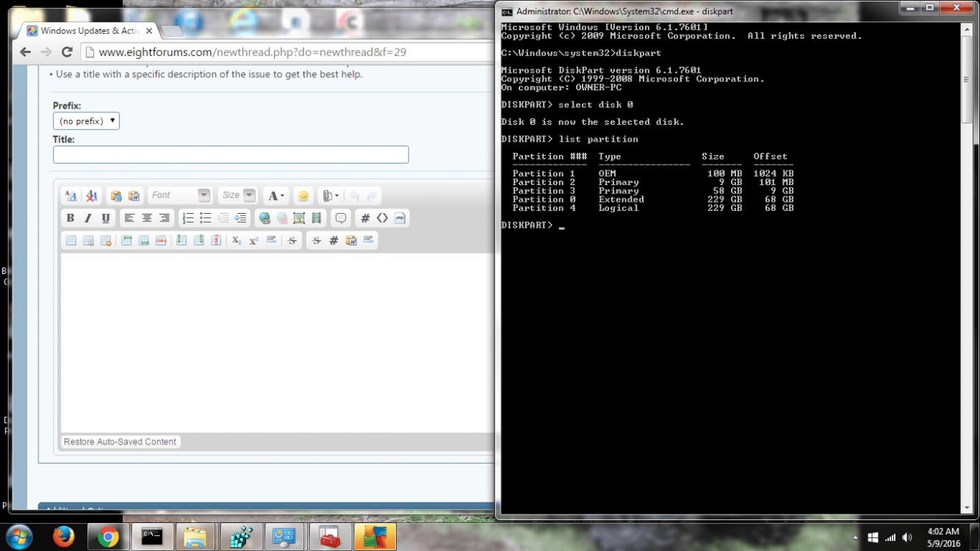Align text right in the editor
This screenshot has height=551, width=980.
point(165,218)
